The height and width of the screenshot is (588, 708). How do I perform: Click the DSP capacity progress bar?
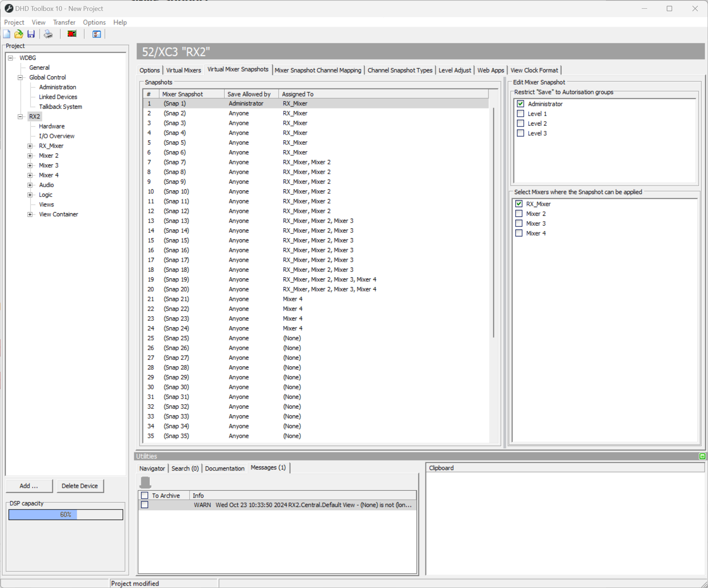point(66,514)
